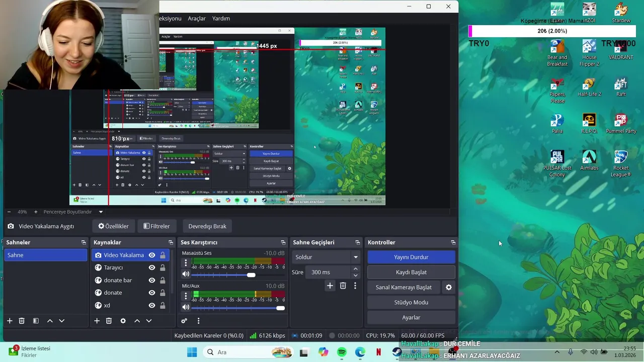The height and width of the screenshot is (362, 644).
Task: Remove selected source with Kaynaklar trash icon
Action: click(109, 321)
